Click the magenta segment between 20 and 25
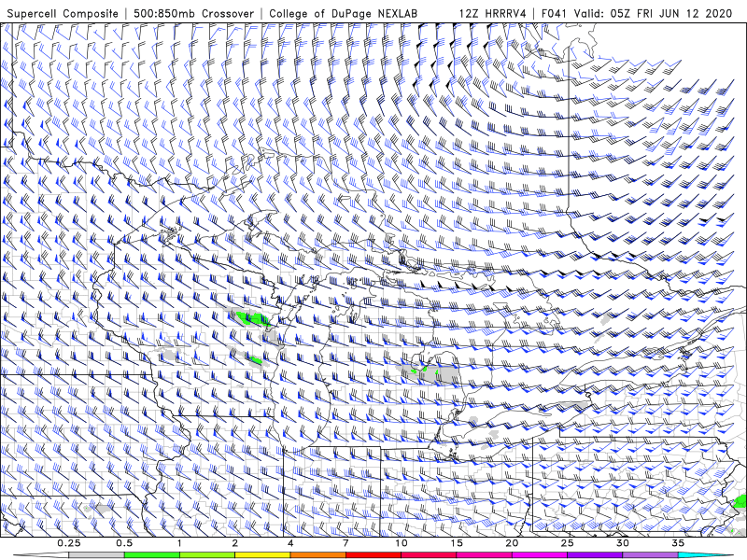Viewport: 747px width, 560px height. pos(540,555)
